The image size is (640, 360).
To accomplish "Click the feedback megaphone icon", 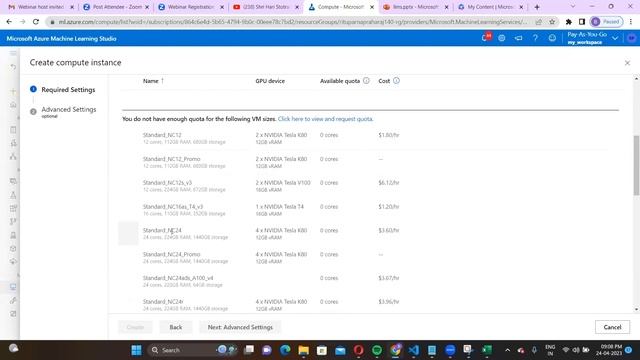I will click(518, 38).
